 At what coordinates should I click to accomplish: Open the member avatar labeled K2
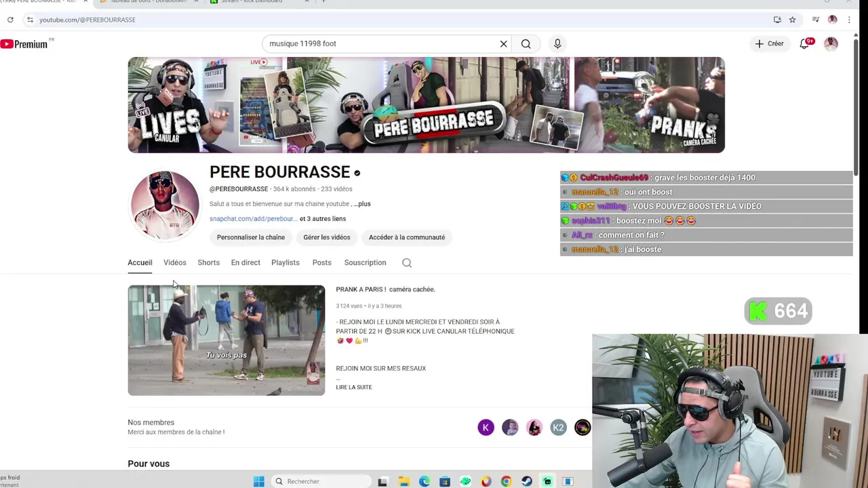click(x=558, y=427)
